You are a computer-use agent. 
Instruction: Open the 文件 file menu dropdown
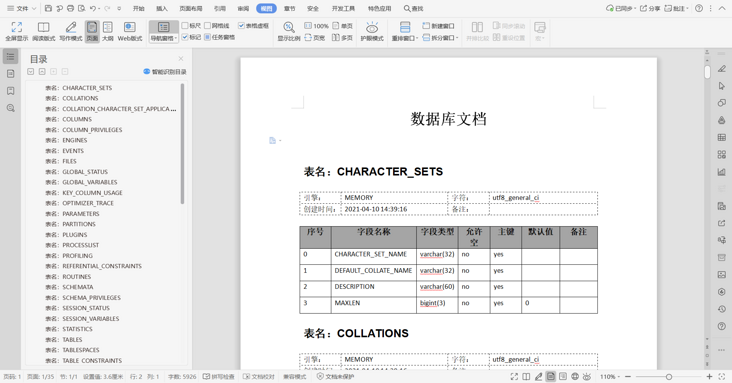pos(21,8)
